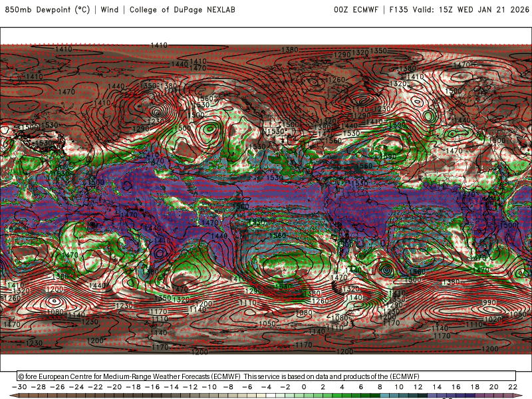The image size is (532, 399).
Task: Click the '14' legend value
Action: click(x=437, y=387)
